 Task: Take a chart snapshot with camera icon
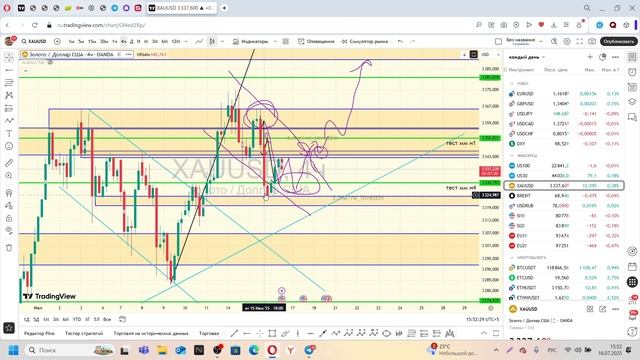pyautogui.click(x=592, y=41)
